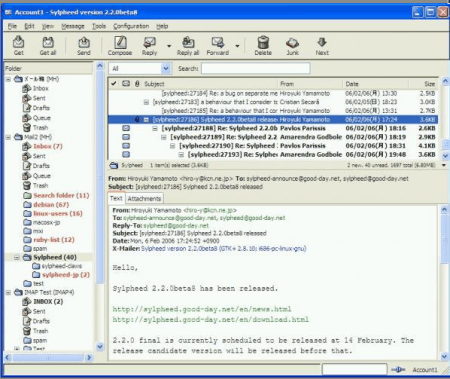The image size is (450, 379).
Task: Collapse the Sylpheed (40) folder tree
Action: (x=17, y=257)
